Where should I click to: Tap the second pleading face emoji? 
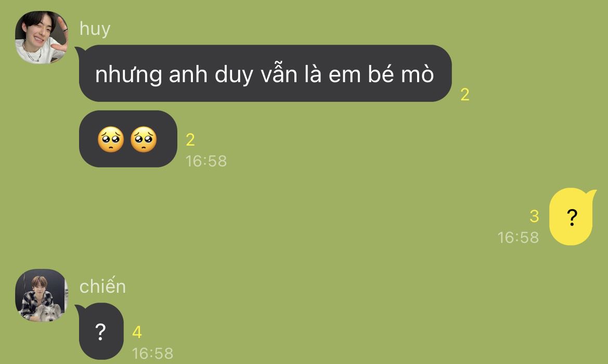(x=144, y=139)
